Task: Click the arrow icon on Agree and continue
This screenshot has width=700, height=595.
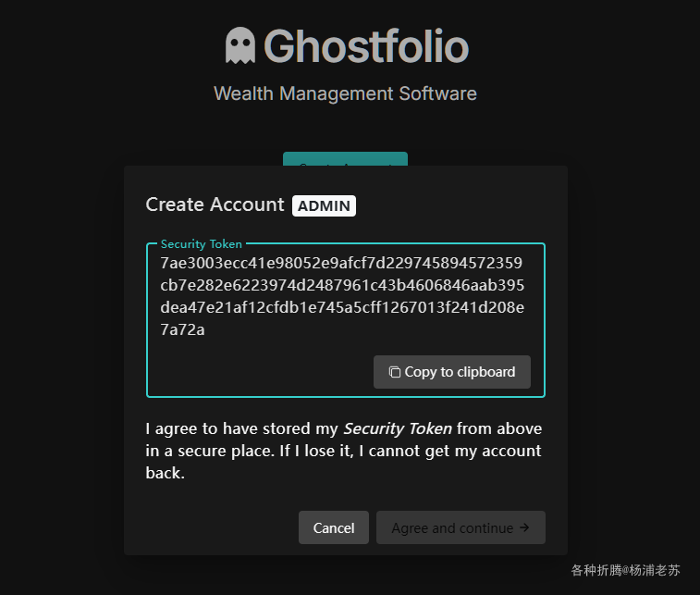Action: point(525,527)
